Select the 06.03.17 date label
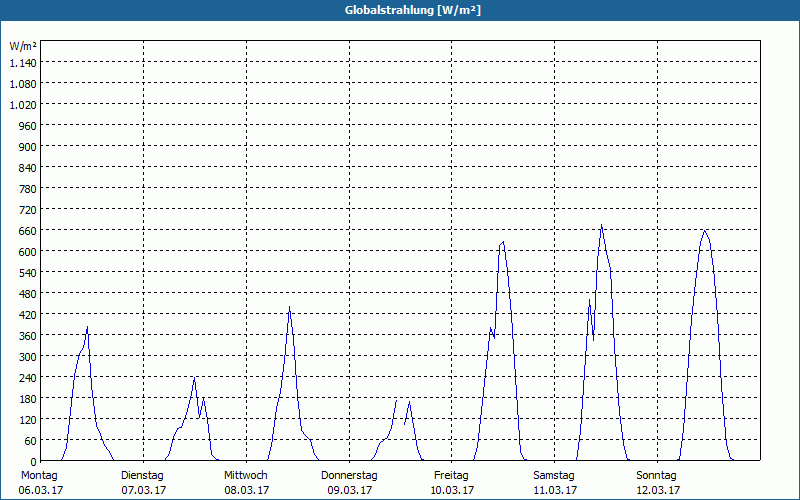This screenshot has height=500, width=800. pos(41,490)
